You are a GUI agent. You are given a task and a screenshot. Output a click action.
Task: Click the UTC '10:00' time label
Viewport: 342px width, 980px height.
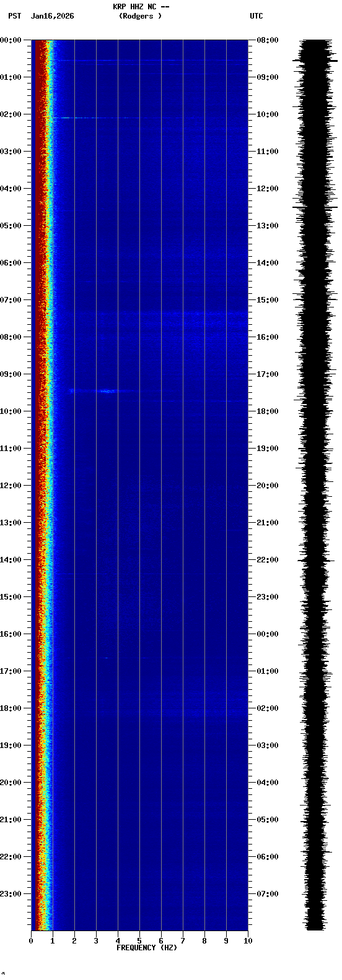[268, 114]
